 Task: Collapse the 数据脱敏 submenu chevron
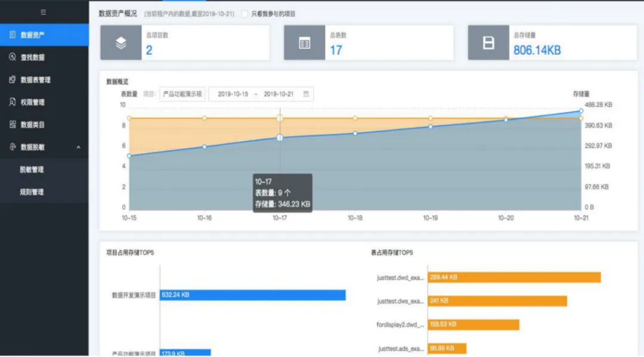(x=79, y=147)
